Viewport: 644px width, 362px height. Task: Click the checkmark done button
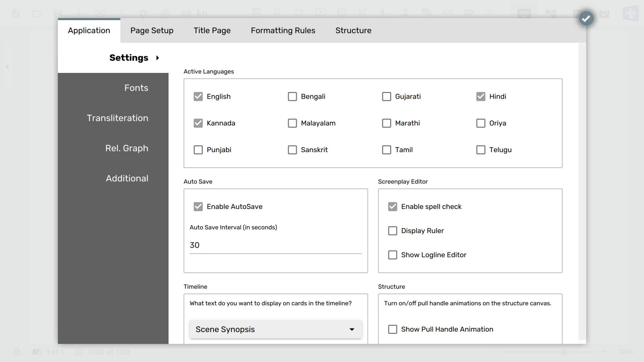click(586, 19)
